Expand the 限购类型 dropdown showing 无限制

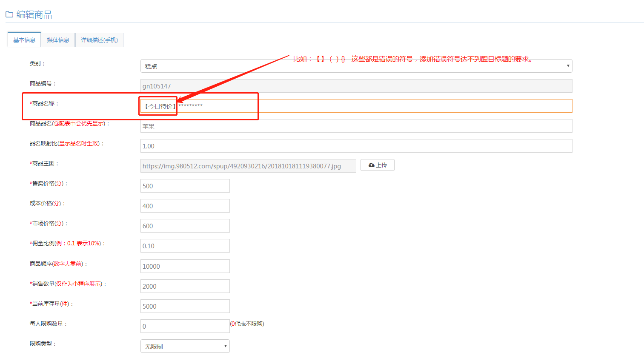185,346
